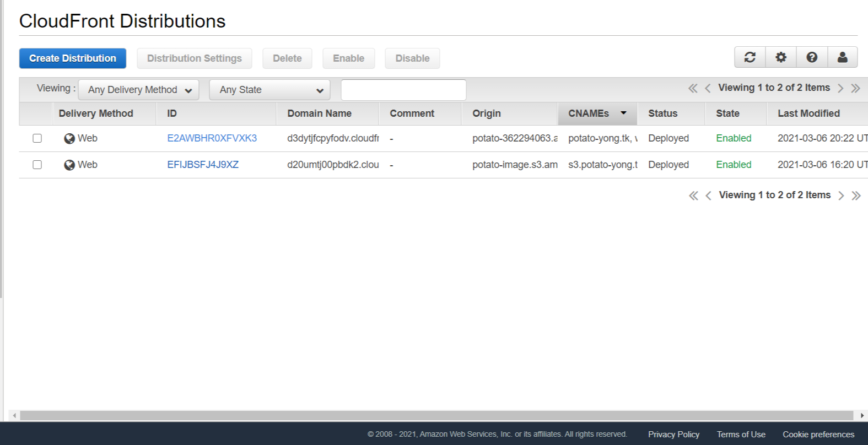Viewport: 868px width, 445px height.
Task: Click origin potato-image.s3.am cell
Action: pos(515,165)
